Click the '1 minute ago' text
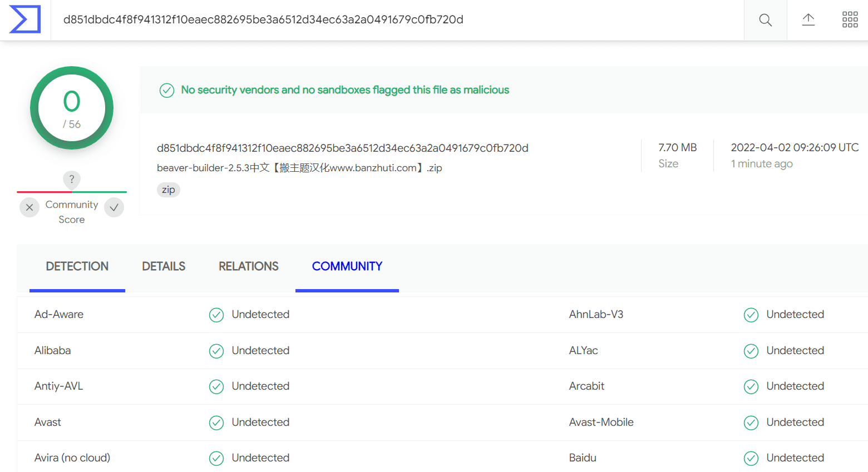 coord(762,163)
